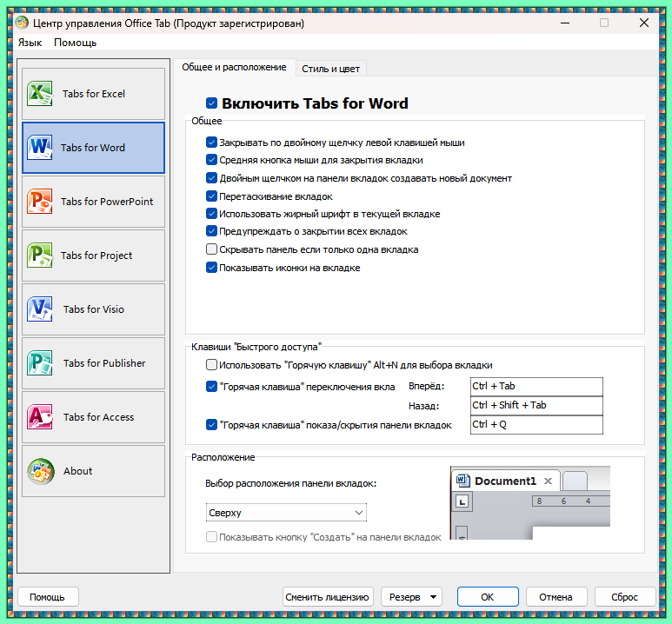Toggle the tab-switching hotkey checkbox
This screenshot has width=672, height=624.
click(x=211, y=387)
